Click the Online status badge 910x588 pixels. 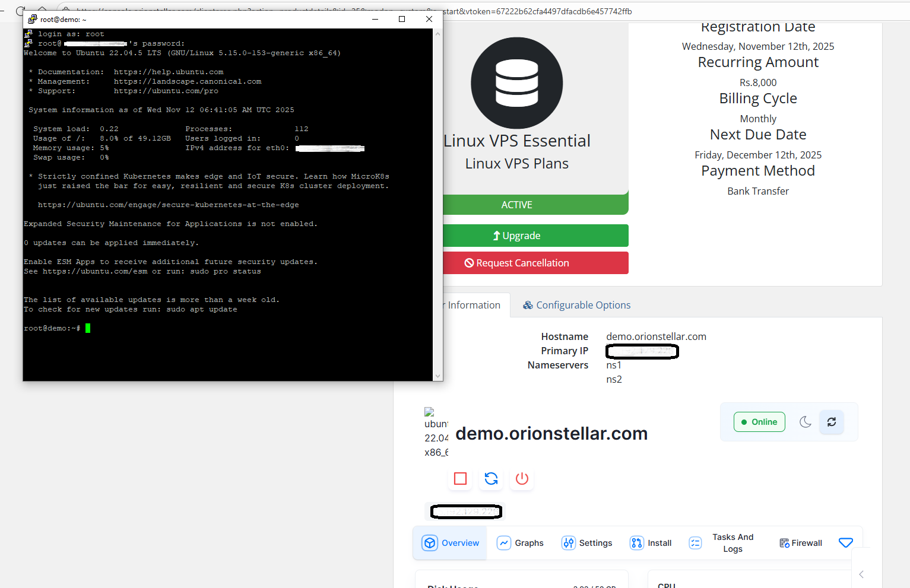point(759,422)
